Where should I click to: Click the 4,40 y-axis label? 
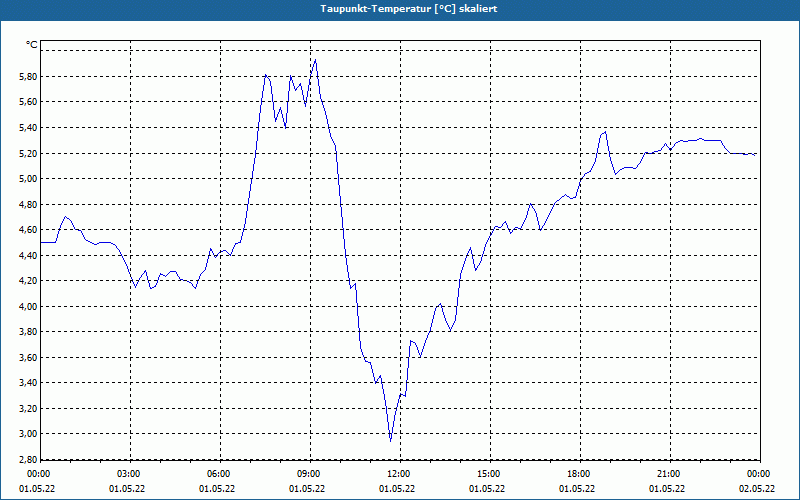tap(28, 255)
